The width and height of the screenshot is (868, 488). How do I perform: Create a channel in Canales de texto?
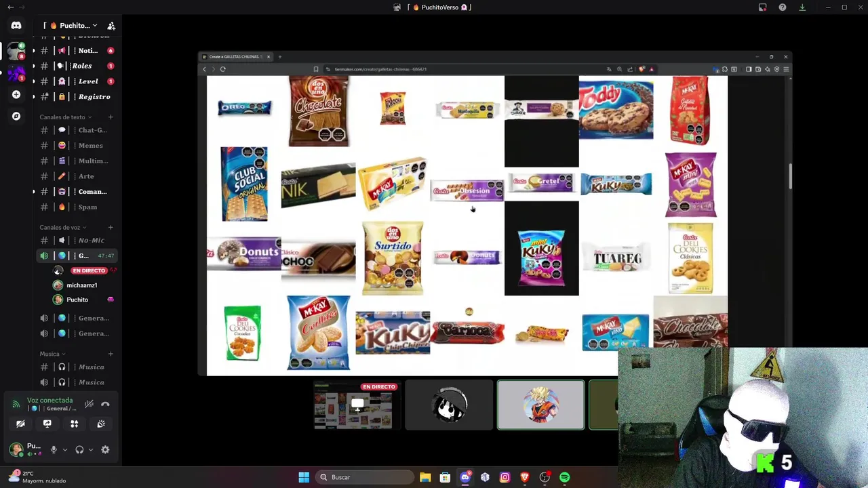click(x=111, y=117)
